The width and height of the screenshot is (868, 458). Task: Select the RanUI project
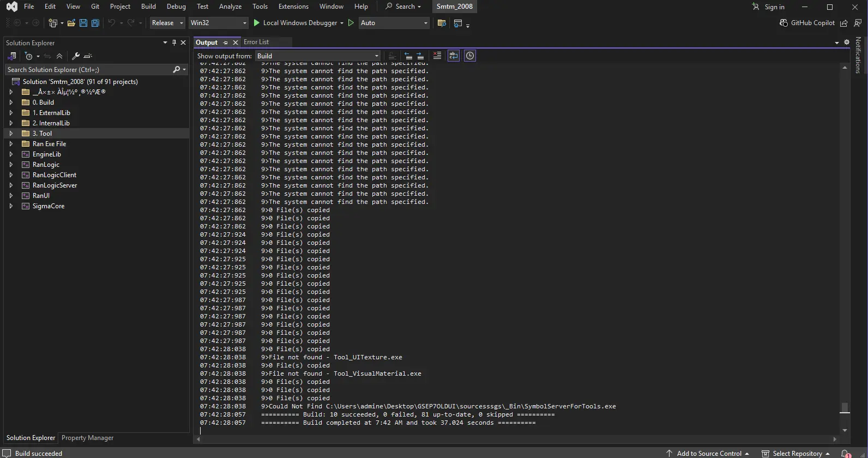pyautogui.click(x=41, y=196)
